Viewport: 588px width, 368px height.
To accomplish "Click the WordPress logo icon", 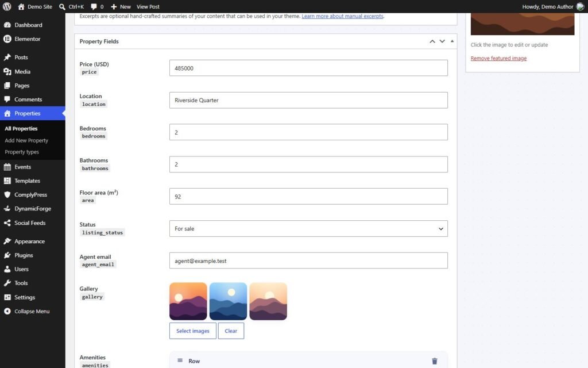I will pyautogui.click(x=7, y=6).
